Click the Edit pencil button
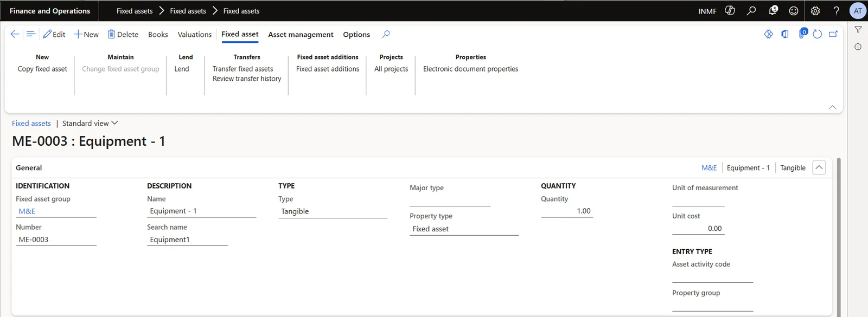 coord(54,34)
